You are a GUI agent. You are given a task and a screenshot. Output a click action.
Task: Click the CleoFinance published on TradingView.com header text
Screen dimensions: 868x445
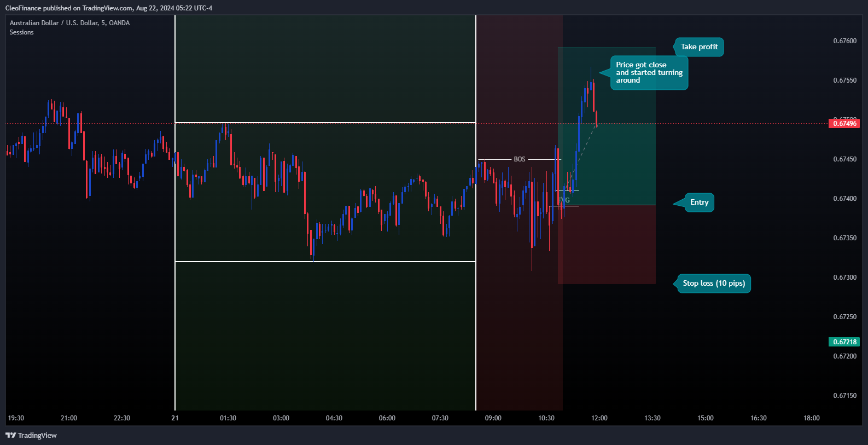[109, 8]
